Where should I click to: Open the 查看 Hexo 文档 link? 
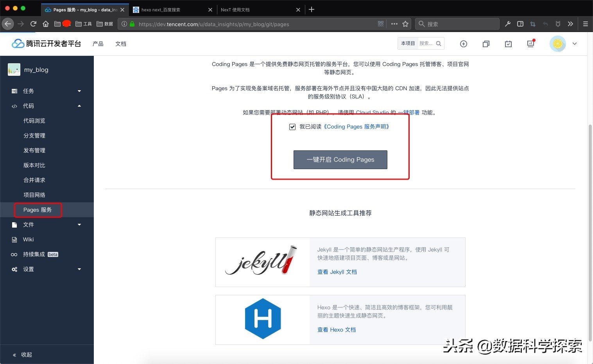click(x=337, y=330)
